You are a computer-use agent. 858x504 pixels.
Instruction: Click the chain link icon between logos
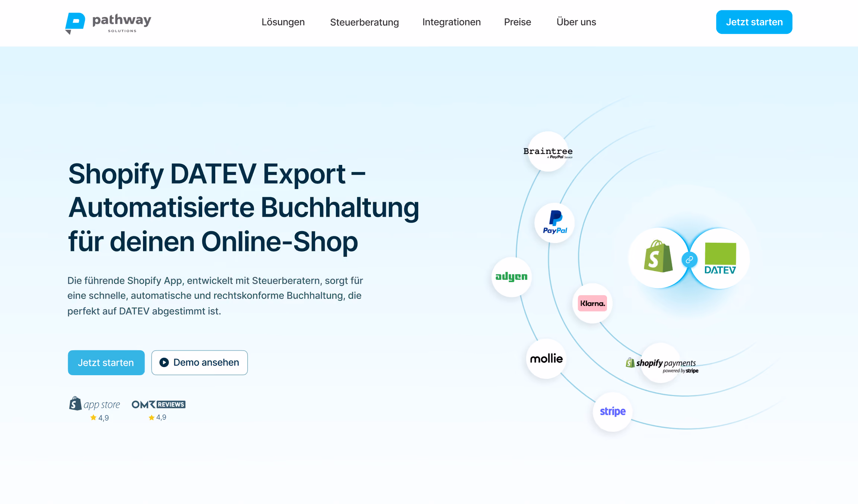(x=689, y=259)
